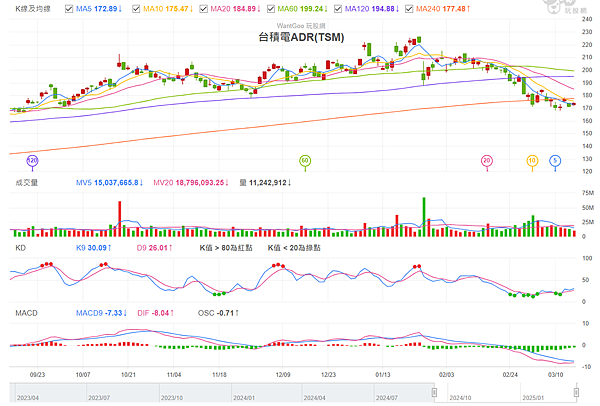This screenshot has height=406, width=600.
Task: Click the tallest red volume bar near 10/21
Action: [120, 219]
